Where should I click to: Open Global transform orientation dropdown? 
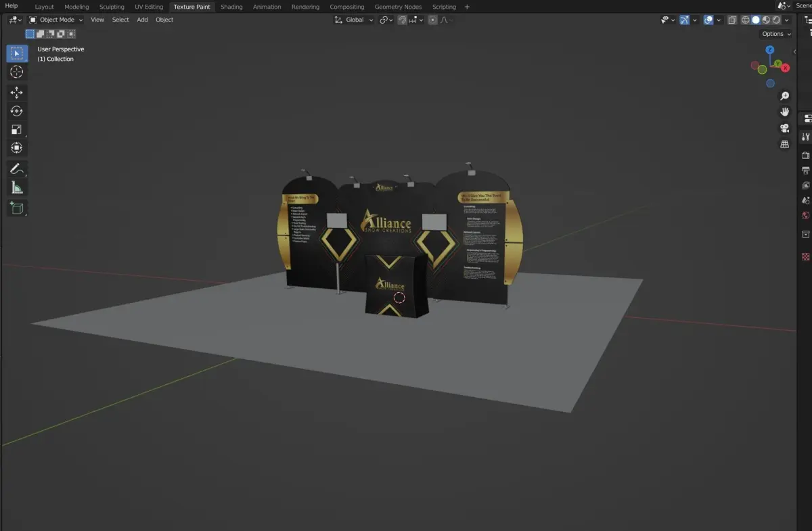355,20
